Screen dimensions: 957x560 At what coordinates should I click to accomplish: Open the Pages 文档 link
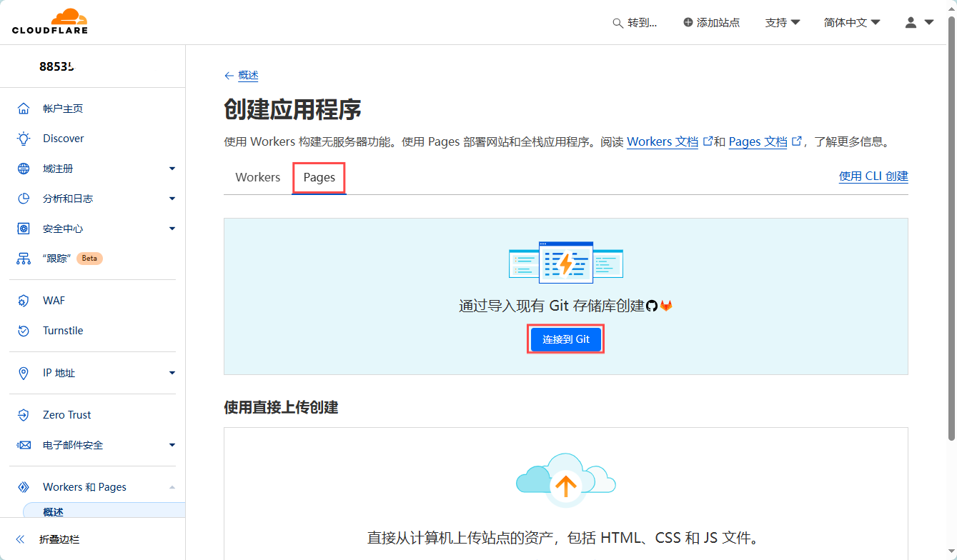[x=758, y=141]
